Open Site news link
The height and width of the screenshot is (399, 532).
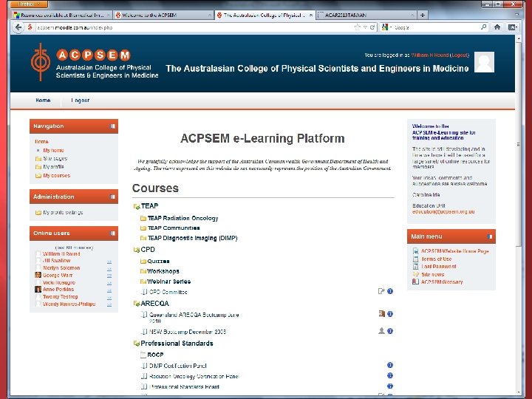coord(432,274)
